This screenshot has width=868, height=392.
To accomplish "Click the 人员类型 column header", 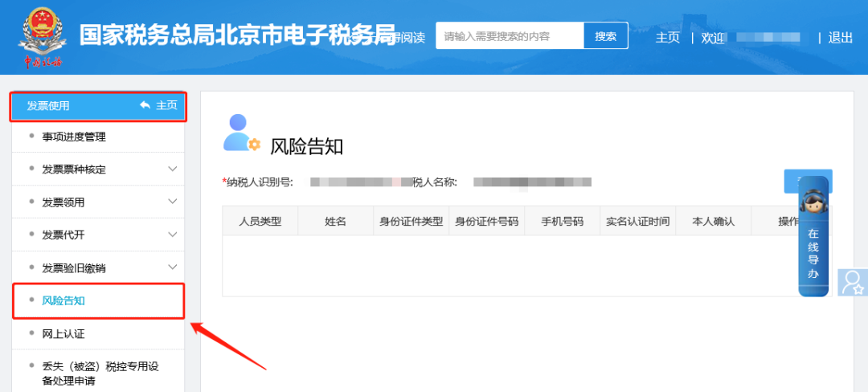I will pyautogui.click(x=260, y=221).
